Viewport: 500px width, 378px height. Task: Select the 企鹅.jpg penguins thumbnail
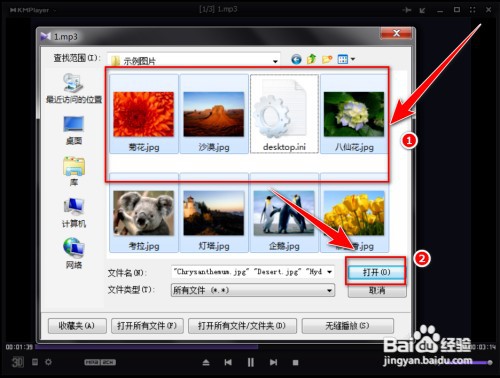(x=284, y=213)
